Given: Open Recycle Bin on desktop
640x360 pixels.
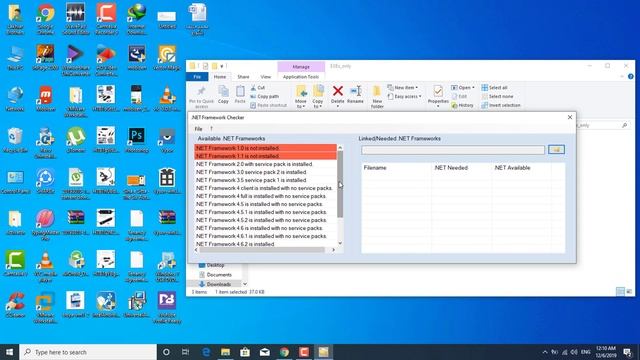Looking at the screenshot, I should tap(15, 140).
